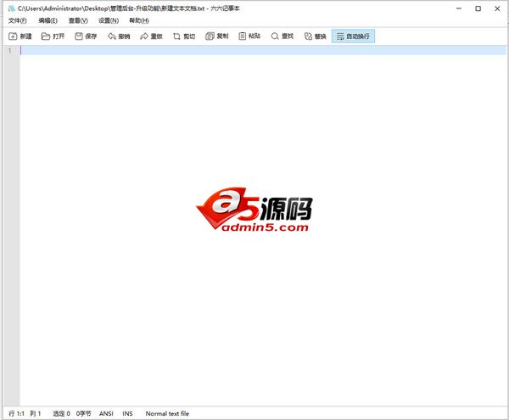
Task: Undo last action with 撤销
Action: click(x=119, y=36)
